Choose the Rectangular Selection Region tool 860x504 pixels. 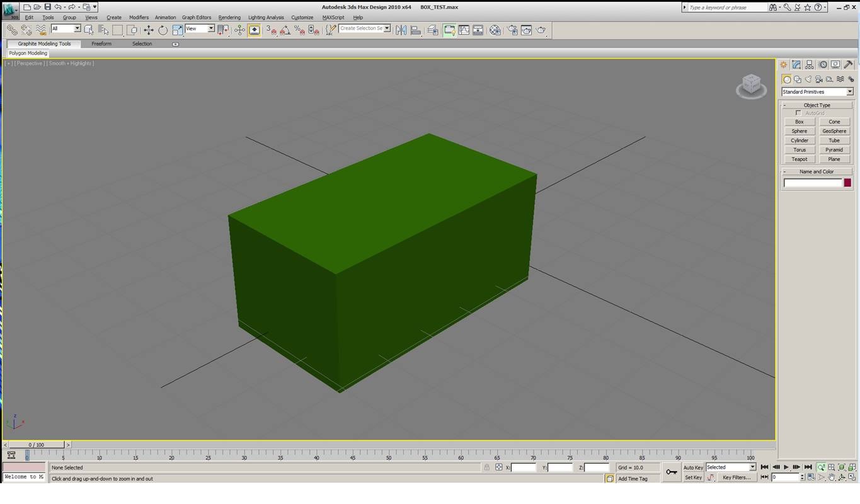118,30
